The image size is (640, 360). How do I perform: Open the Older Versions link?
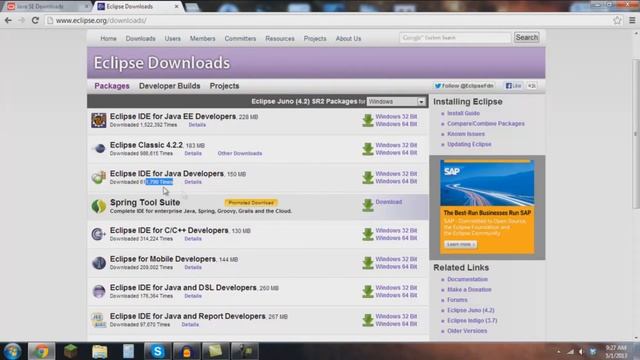467,331
